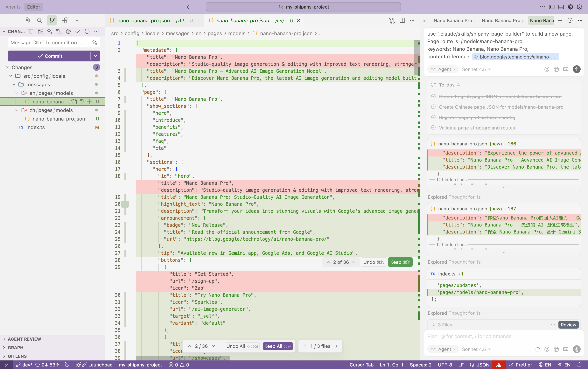588x369 pixels.
Task: Open chat history clock icon
Action: (x=570, y=20)
